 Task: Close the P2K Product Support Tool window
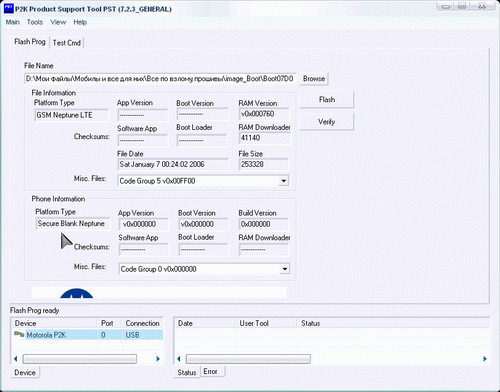click(x=482, y=6)
